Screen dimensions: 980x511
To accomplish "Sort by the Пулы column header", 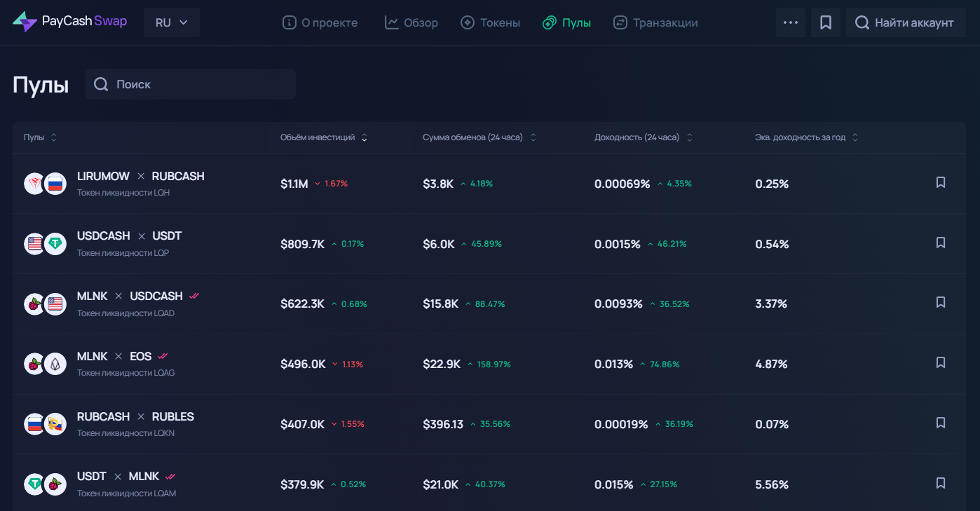I will click(x=40, y=137).
